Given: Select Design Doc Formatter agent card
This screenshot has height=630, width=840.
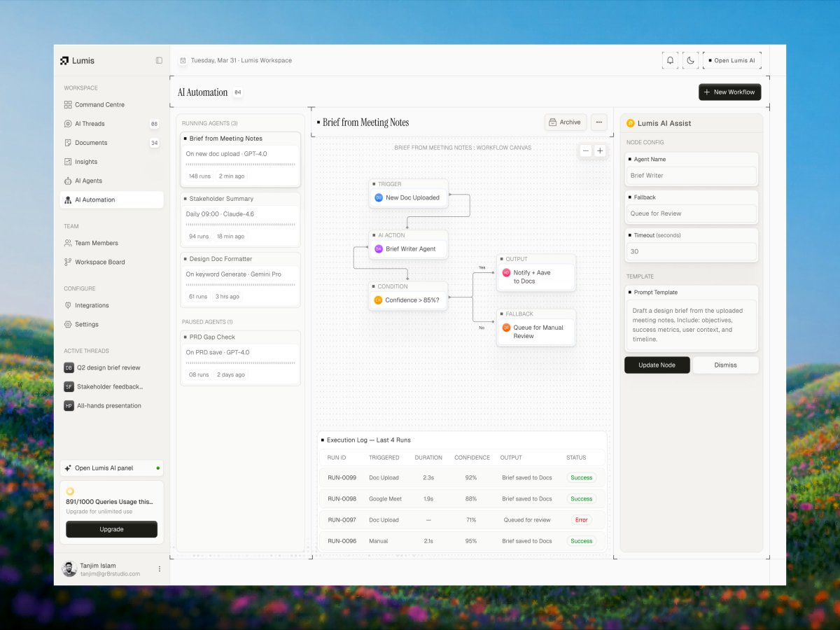Looking at the screenshot, I should coord(240,280).
